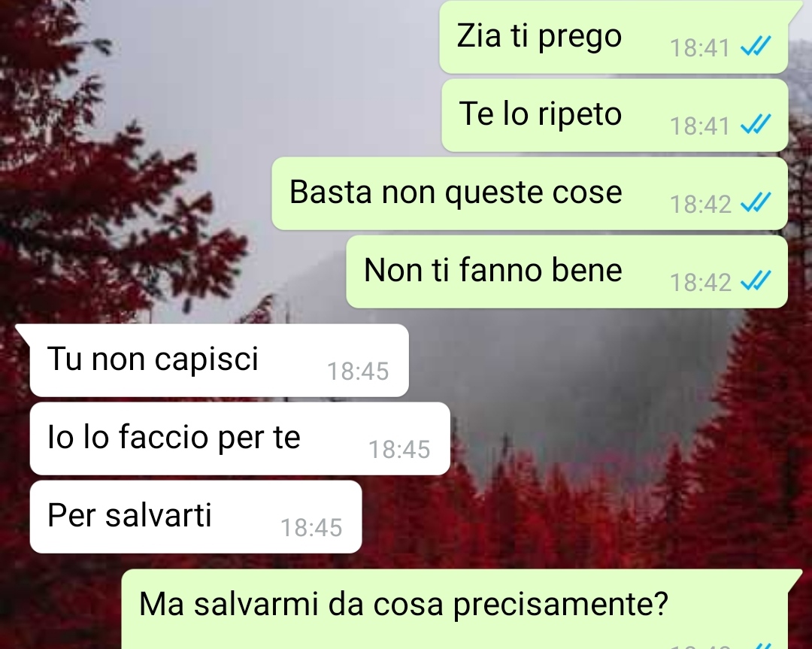Click 18:42 timestamp on 'Basta non queste cose'
Viewport: 812px width, 649px height.
click(700, 205)
